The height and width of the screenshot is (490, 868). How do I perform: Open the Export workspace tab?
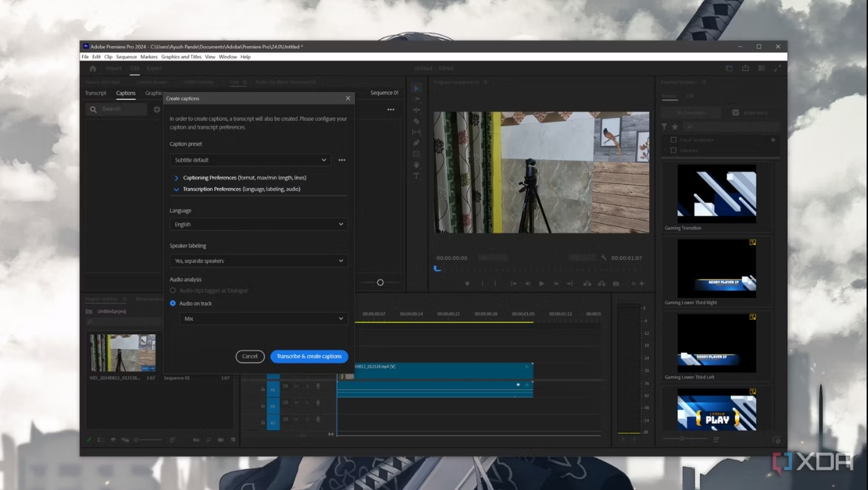coord(154,68)
